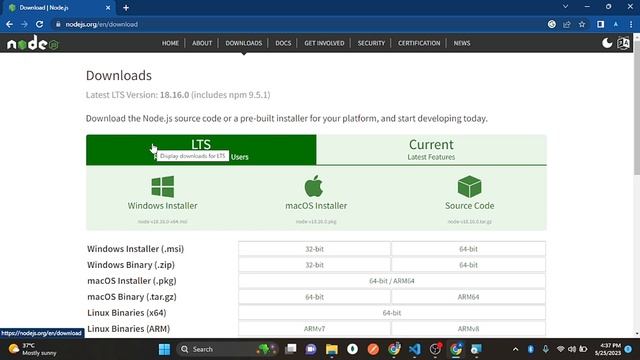This screenshot has height=360, width=640.
Task: Click the Apple logo icon for macOS Installer
Action: (314, 186)
